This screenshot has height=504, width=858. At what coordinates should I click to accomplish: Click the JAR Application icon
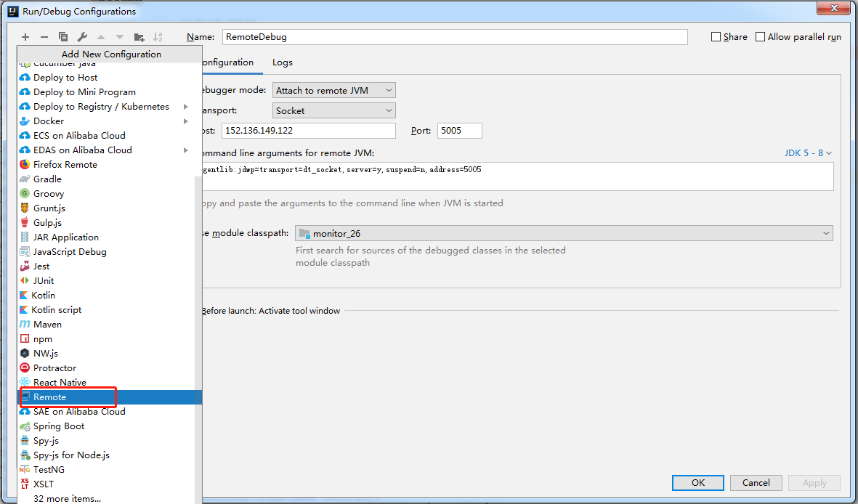click(25, 237)
